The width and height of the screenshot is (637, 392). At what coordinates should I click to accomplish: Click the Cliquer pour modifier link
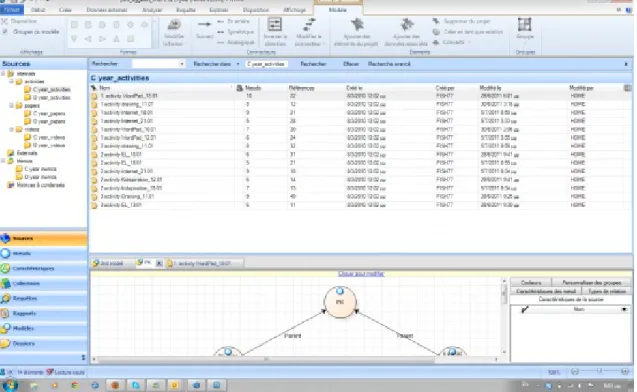click(x=361, y=274)
